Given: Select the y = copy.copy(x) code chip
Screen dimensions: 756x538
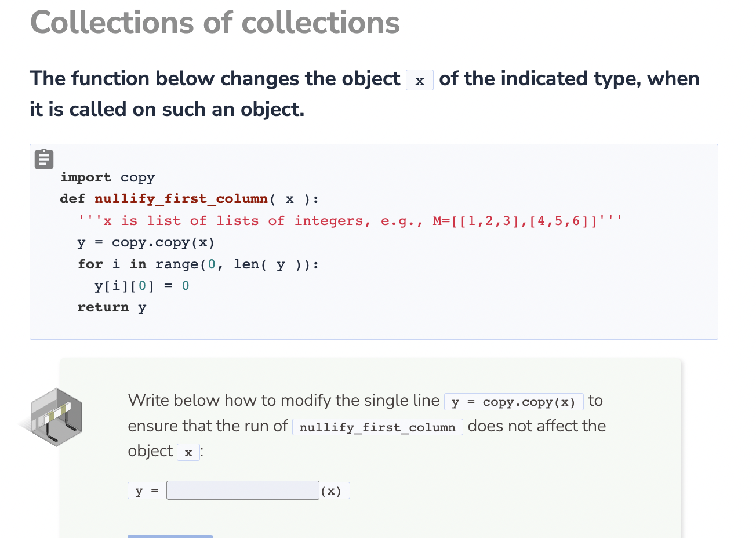Looking at the screenshot, I should [x=514, y=401].
